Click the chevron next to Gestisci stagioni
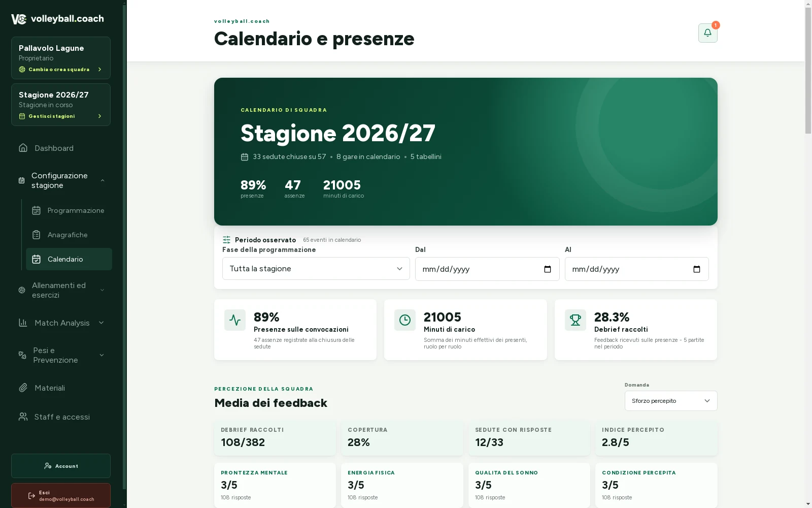This screenshot has height=508, width=812. pyautogui.click(x=99, y=116)
